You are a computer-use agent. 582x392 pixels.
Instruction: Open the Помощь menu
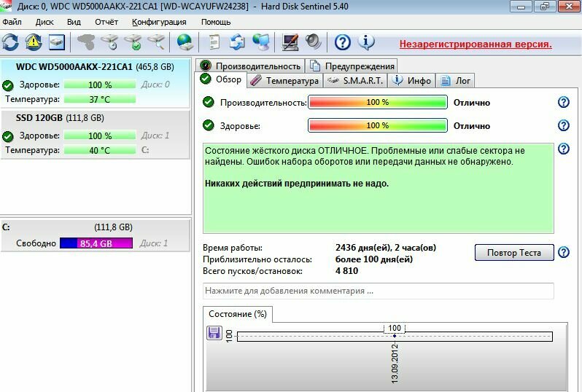pos(216,22)
